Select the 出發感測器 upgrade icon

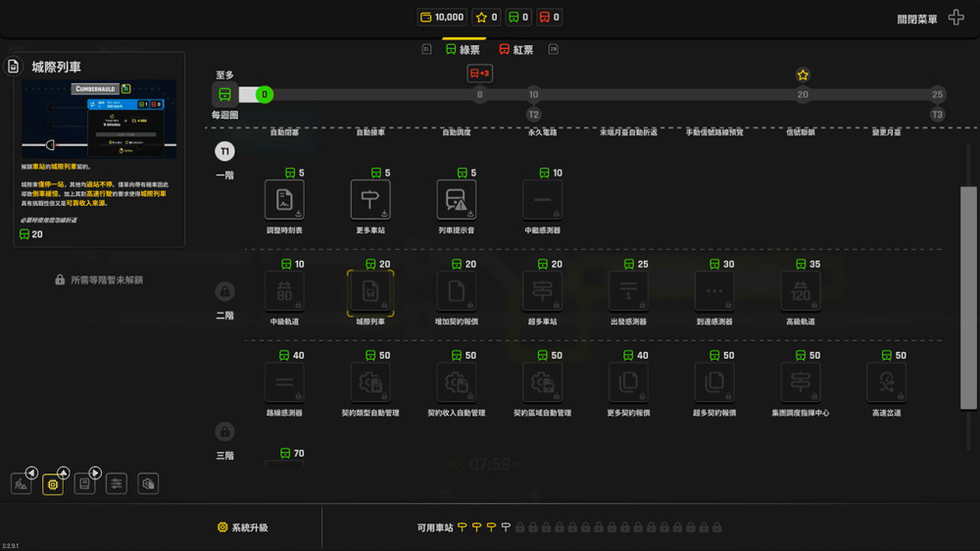[629, 291]
